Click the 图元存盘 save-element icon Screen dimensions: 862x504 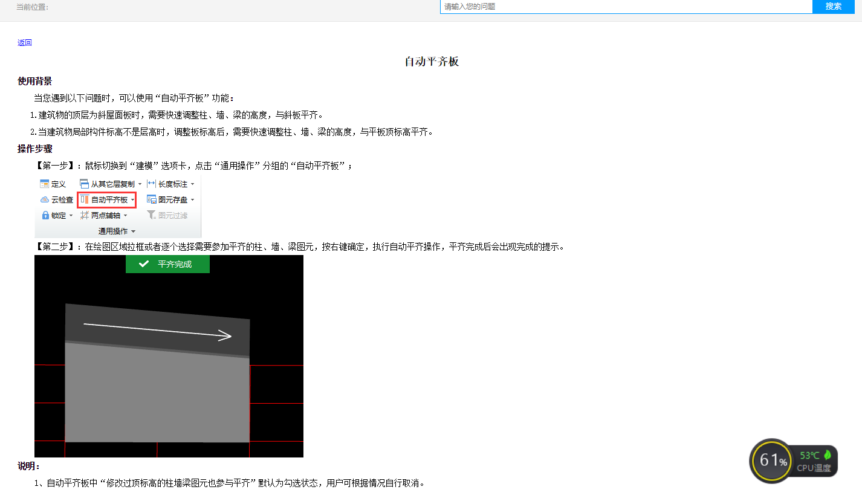click(152, 199)
